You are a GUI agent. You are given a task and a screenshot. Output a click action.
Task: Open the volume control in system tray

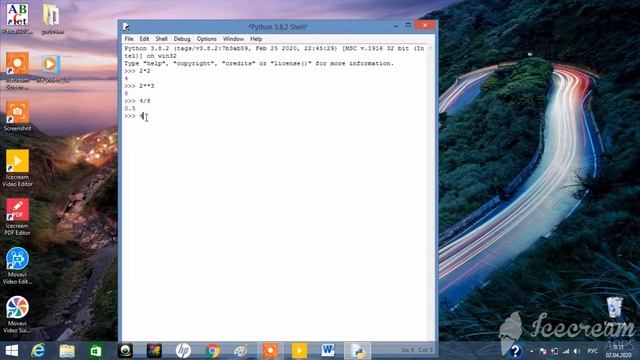577,351
